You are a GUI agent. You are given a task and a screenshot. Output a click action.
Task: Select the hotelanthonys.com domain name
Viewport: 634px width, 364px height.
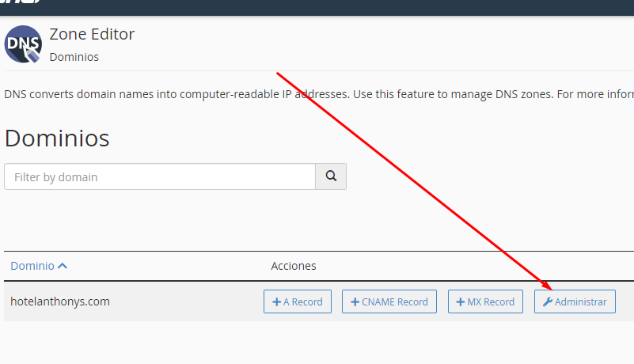60,301
